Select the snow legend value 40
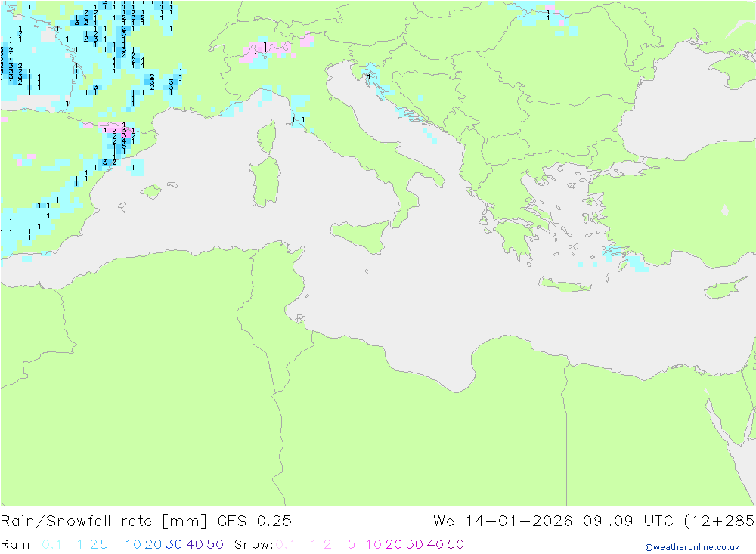 [435, 544]
